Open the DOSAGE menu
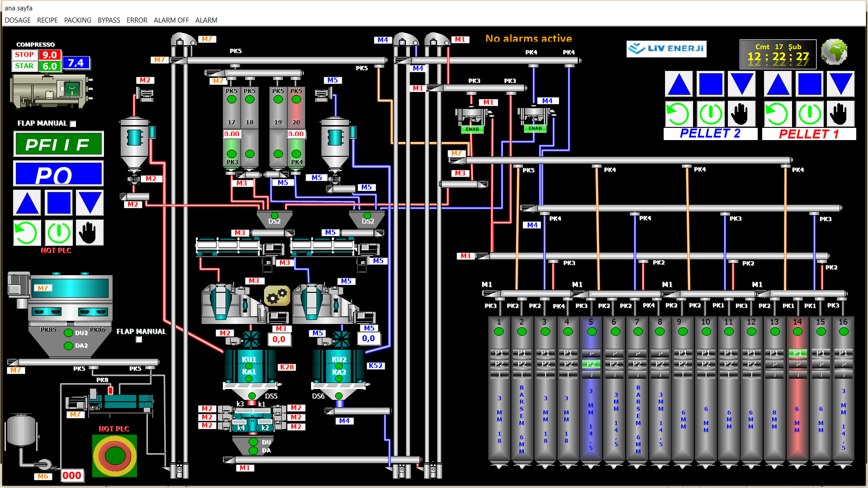Viewport: 868px width, 488px height. coord(18,20)
